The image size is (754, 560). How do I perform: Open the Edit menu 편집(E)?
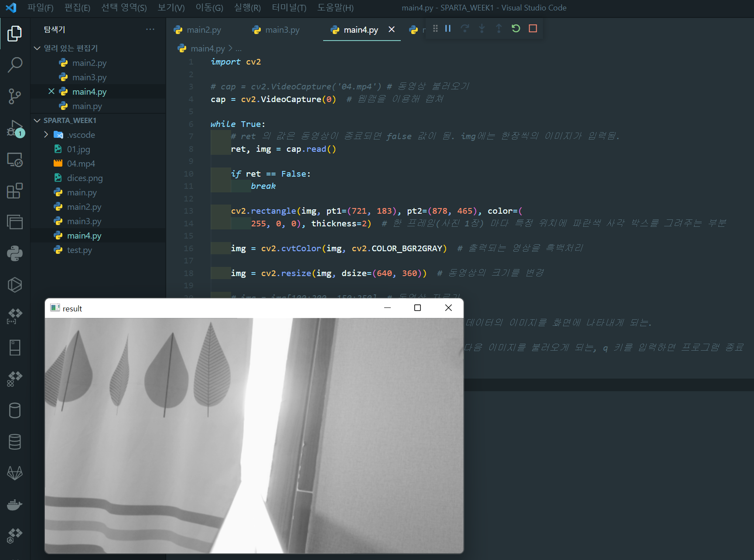tap(77, 7)
